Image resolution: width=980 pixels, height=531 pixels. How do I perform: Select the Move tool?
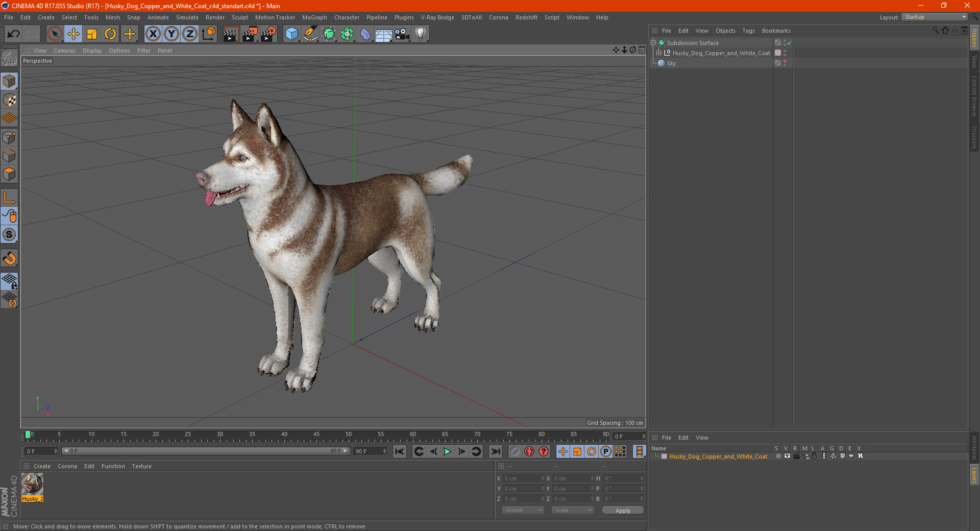coord(73,34)
